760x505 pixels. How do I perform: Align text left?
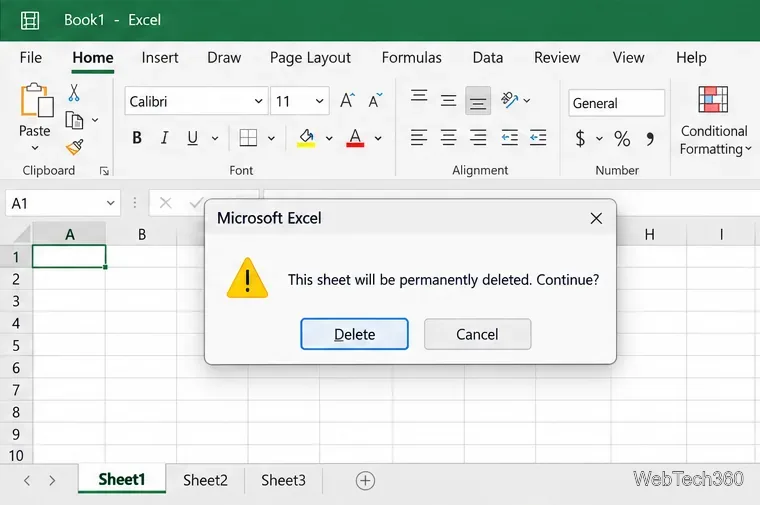pyautogui.click(x=419, y=138)
